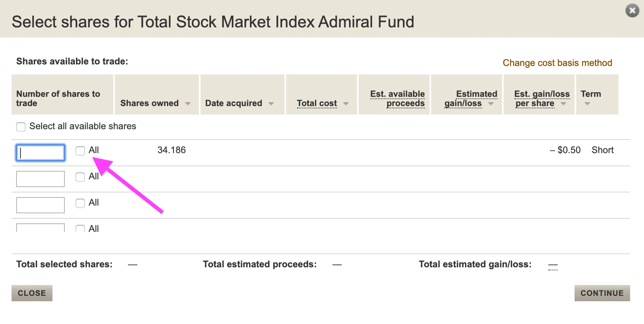Click the circular X icon to dismiss the dialog
644x324 pixels.
632,10
